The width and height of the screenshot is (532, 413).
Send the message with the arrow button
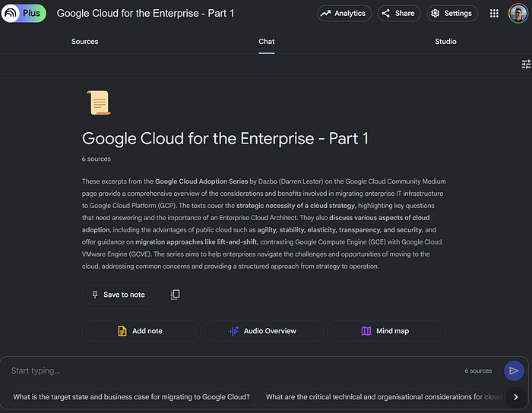514,370
